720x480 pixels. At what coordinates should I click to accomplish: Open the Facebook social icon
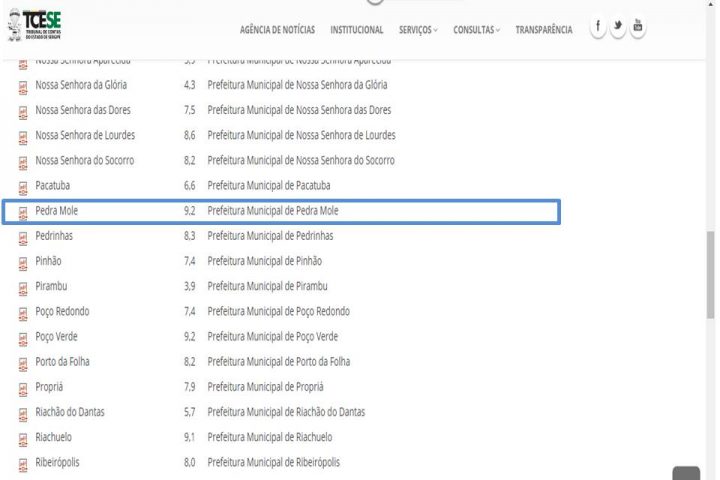[x=597, y=28]
